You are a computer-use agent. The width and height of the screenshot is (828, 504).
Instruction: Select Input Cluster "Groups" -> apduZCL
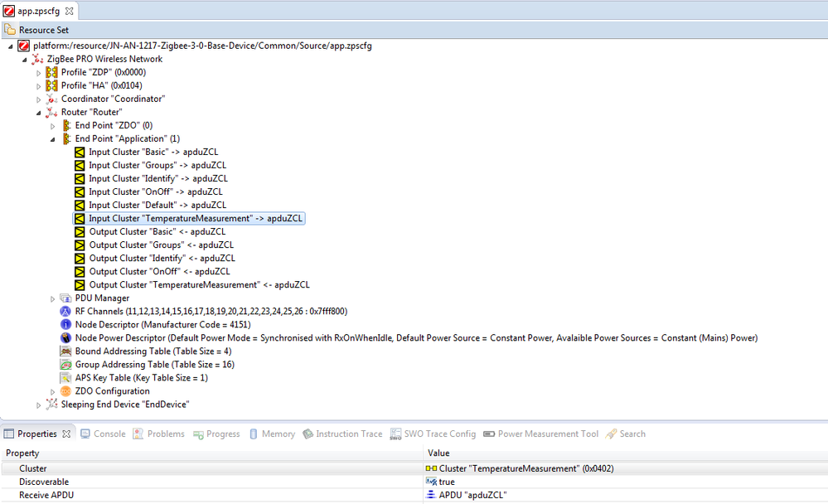coord(157,165)
